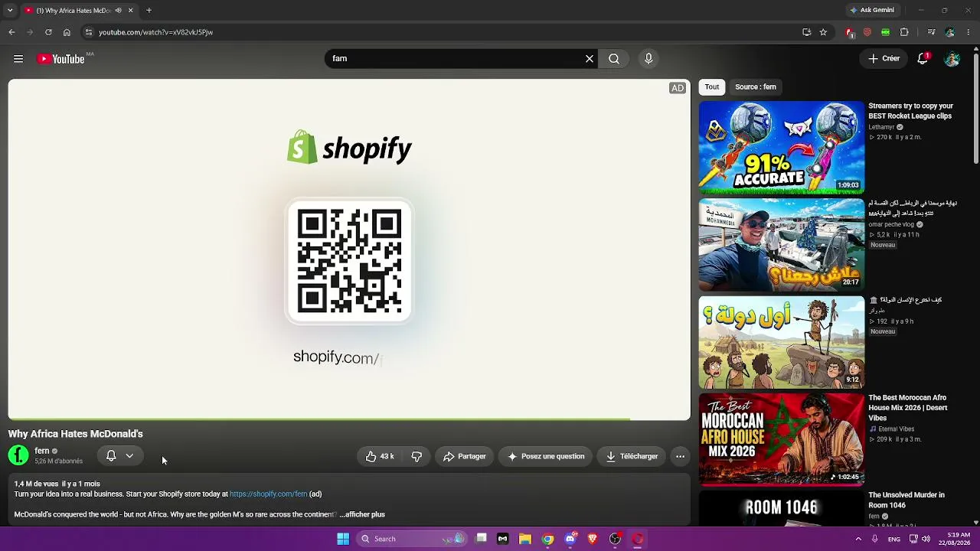This screenshot has height=551, width=980.
Task: Open the shopify.com/fern description link
Action: [268, 494]
